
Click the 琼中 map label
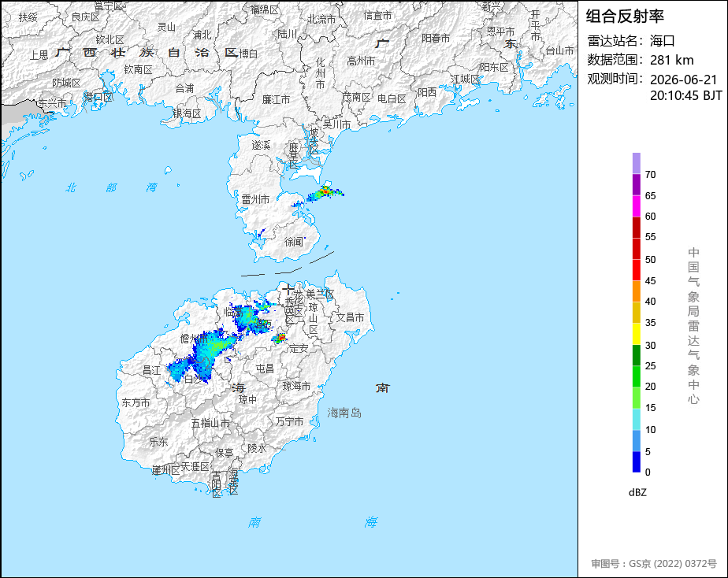click(x=247, y=399)
